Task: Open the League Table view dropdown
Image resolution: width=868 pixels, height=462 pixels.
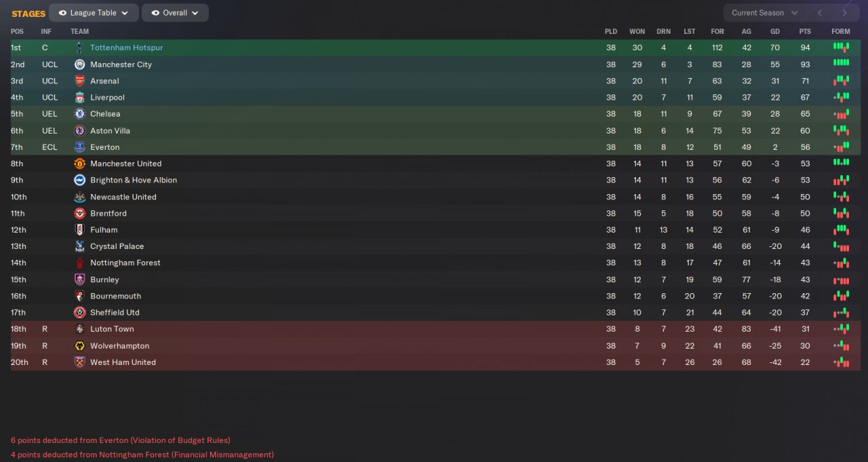Action: click(94, 13)
